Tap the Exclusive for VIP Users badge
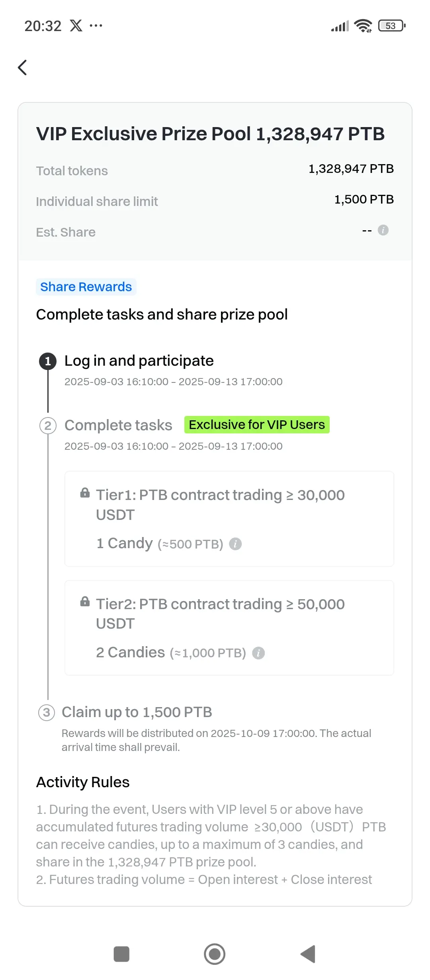The image size is (430, 980). point(257,425)
